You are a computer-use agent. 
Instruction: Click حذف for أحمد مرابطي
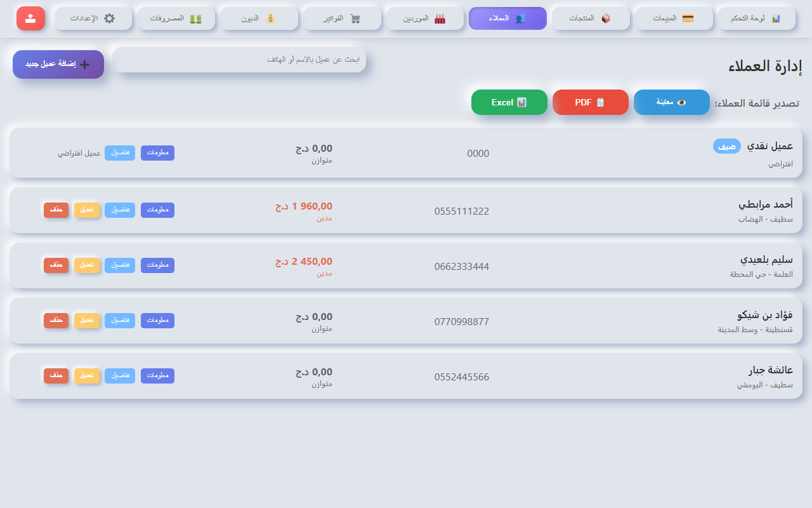click(x=56, y=210)
